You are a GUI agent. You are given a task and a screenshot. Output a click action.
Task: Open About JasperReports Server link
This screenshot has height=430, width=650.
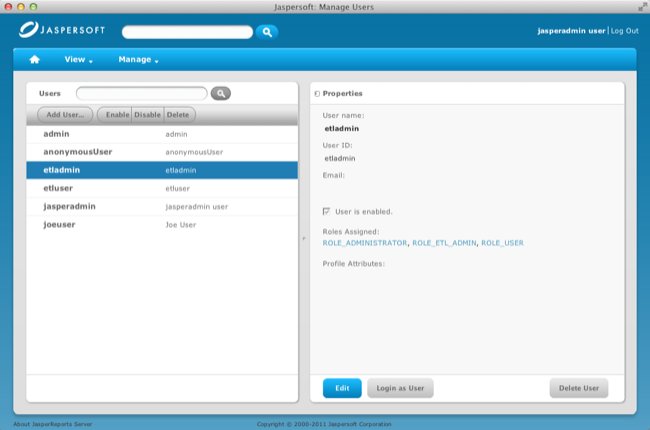pos(53,424)
